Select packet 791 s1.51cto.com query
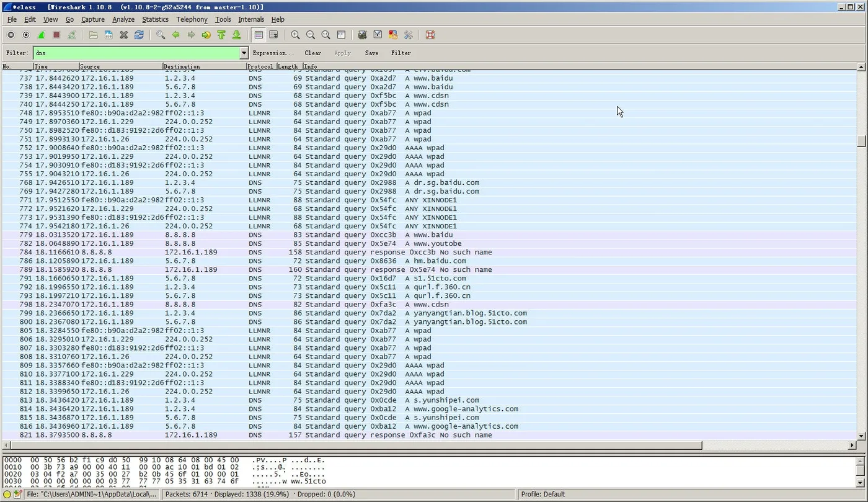868x502 pixels. pos(429,278)
